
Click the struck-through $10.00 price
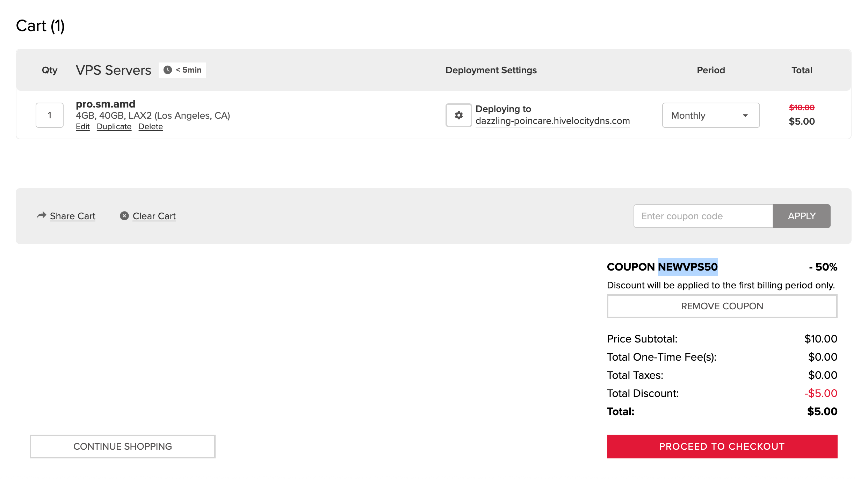pyautogui.click(x=802, y=108)
